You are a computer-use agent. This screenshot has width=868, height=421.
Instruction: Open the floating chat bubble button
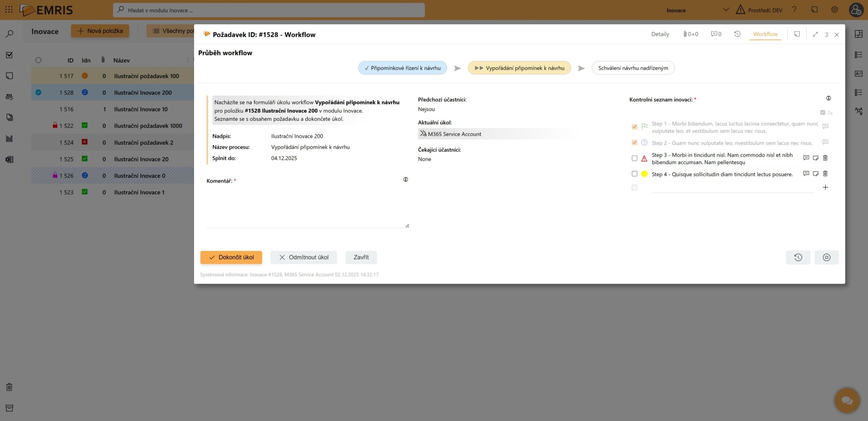point(847,400)
